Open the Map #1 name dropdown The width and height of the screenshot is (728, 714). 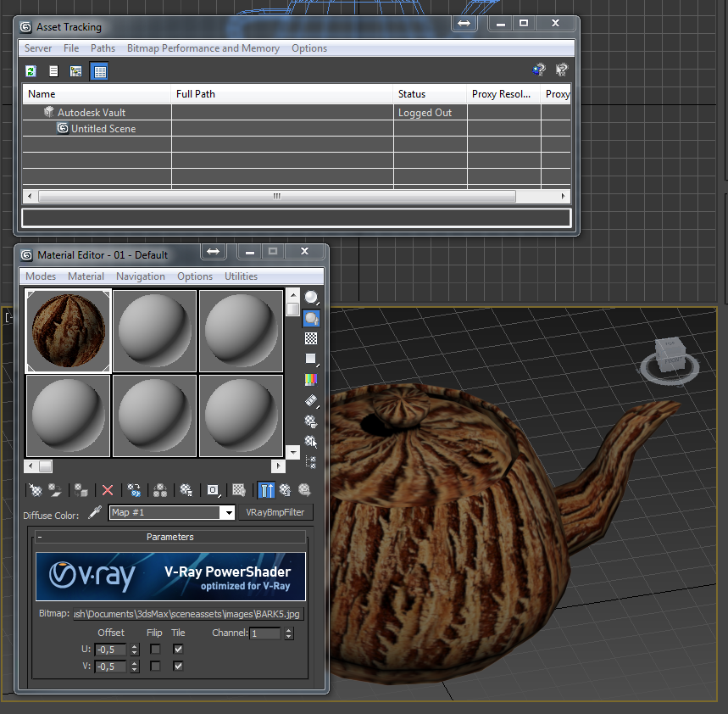(227, 513)
